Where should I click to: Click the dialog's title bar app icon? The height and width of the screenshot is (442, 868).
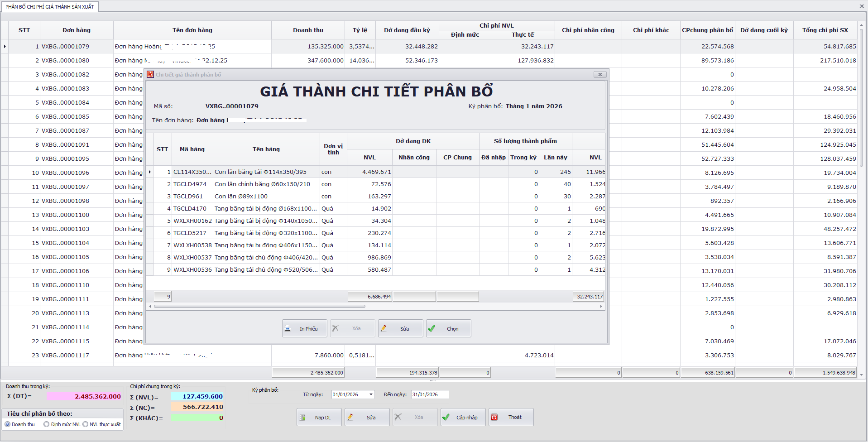pos(150,75)
